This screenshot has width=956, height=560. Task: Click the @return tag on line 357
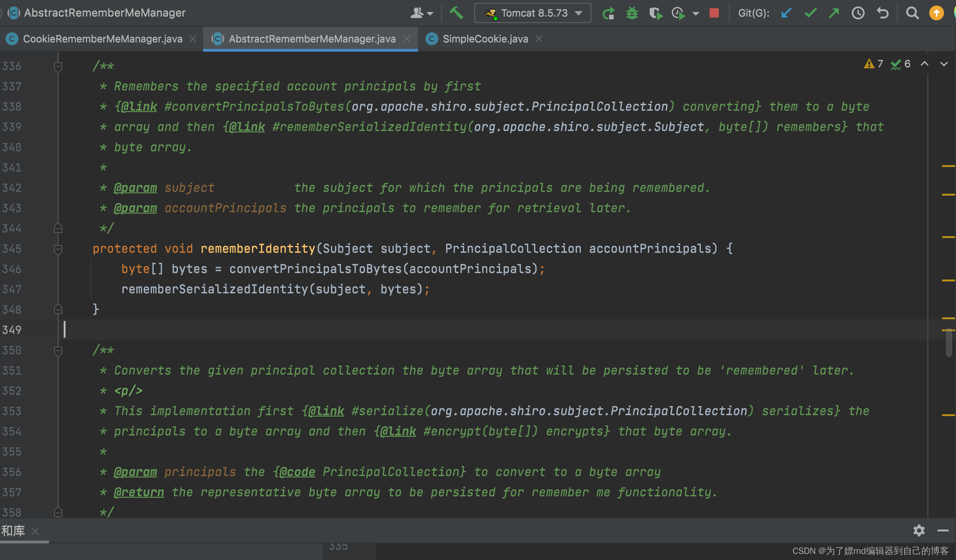(139, 492)
